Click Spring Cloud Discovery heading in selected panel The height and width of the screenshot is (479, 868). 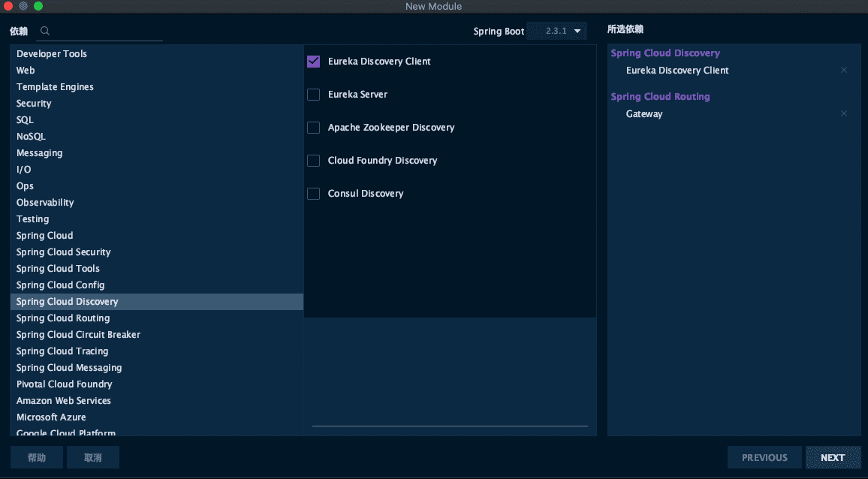coord(665,53)
